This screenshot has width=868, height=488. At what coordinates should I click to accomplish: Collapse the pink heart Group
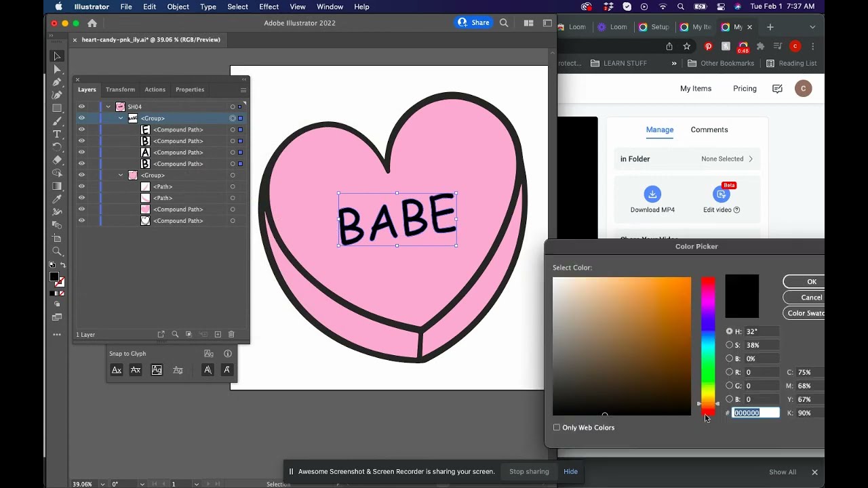[121, 175]
